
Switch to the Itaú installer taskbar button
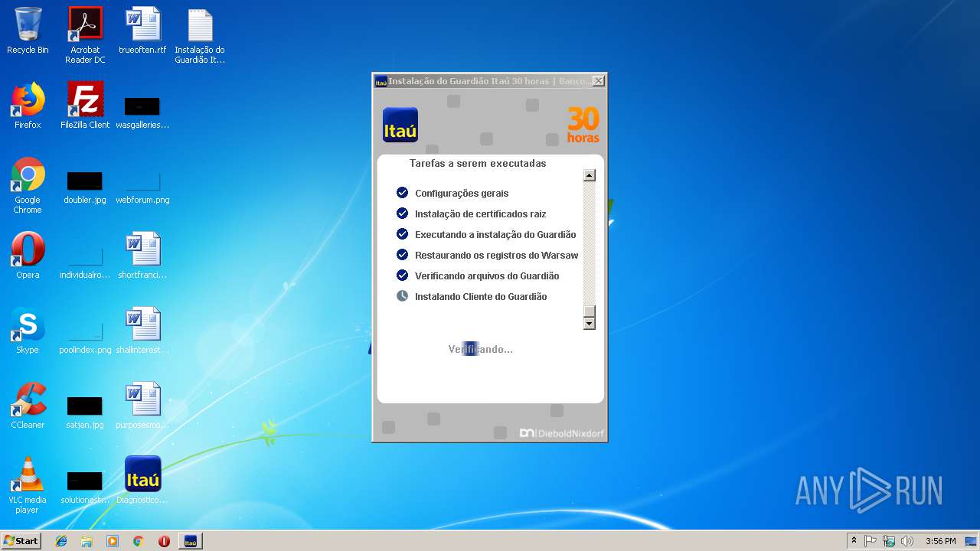(x=191, y=541)
